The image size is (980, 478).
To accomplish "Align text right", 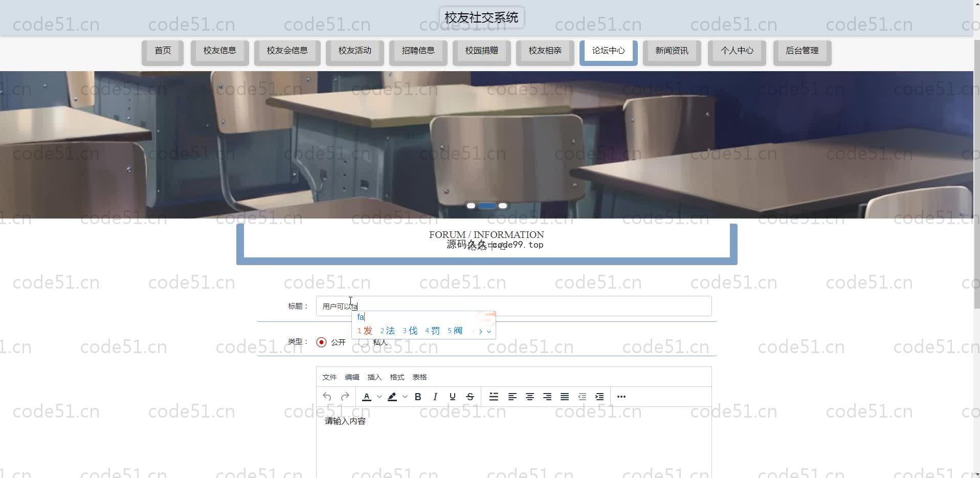I will (547, 397).
